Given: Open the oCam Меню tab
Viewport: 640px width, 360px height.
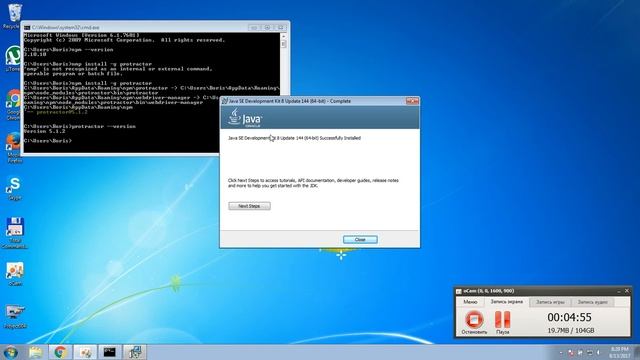Looking at the screenshot, I should click(470, 302).
